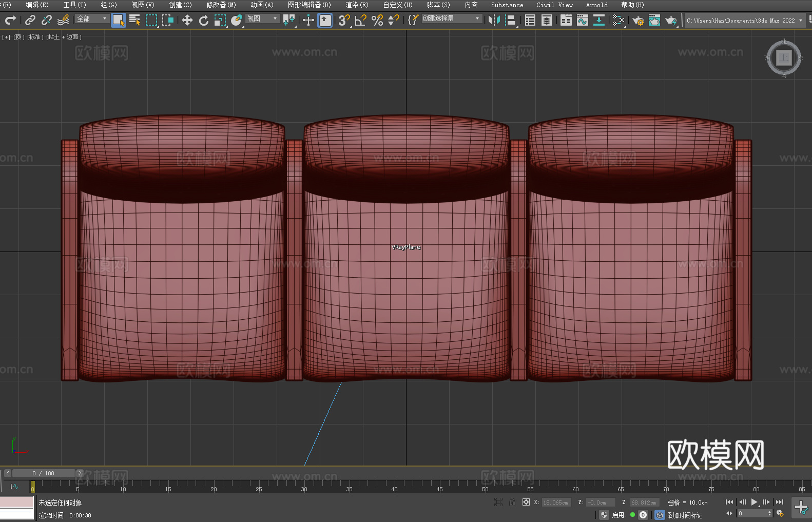Click Edit Named Selection Sets icon

coord(413,20)
